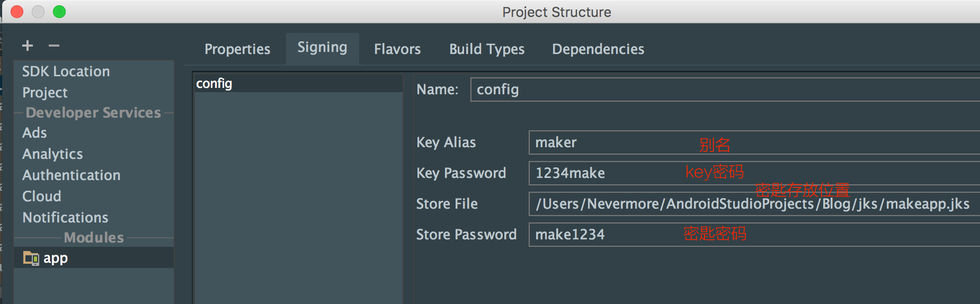Select Project in the sidebar
980x304 pixels.
pos(45,93)
